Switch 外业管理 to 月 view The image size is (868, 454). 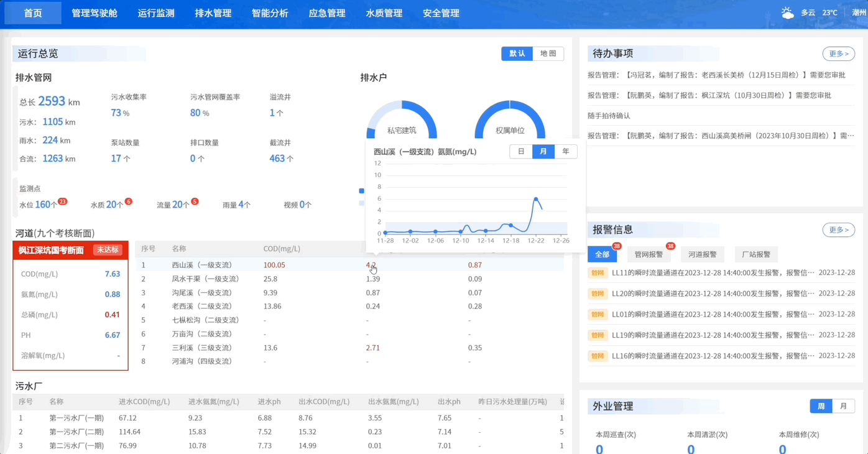pyautogui.click(x=844, y=406)
